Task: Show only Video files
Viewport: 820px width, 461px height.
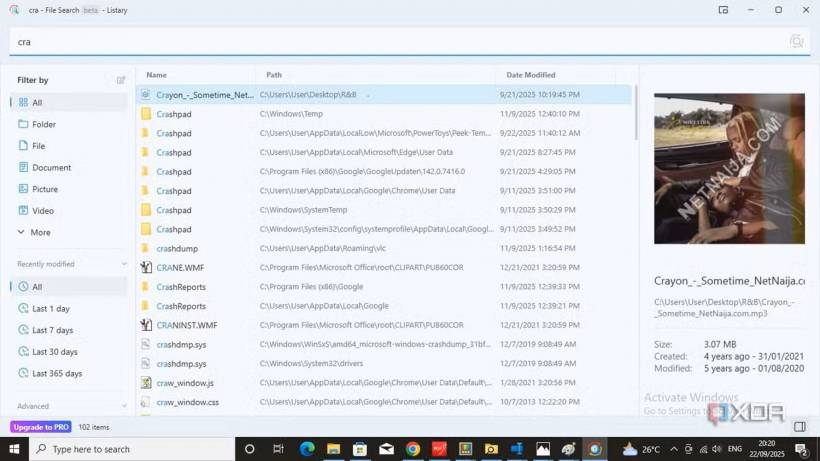Action: point(42,211)
